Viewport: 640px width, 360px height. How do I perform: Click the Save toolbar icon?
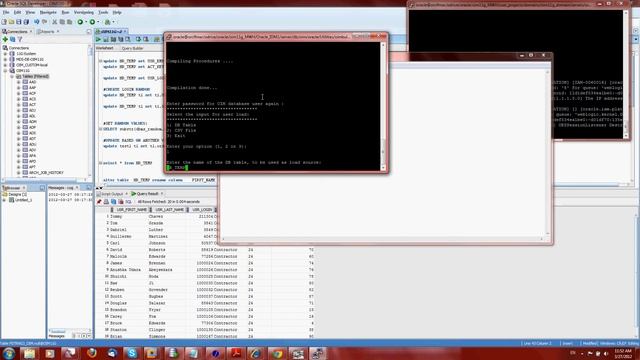coord(19,22)
